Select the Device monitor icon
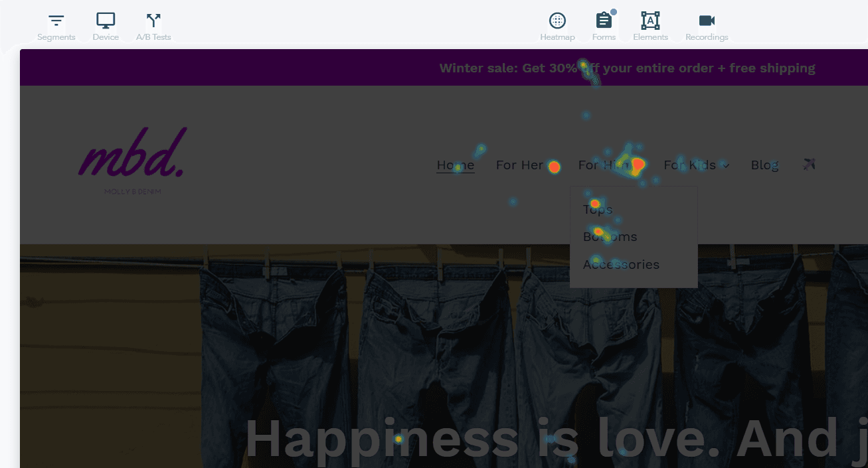Screen dimensions: 868x468 pyautogui.click(x=106, y=21)
